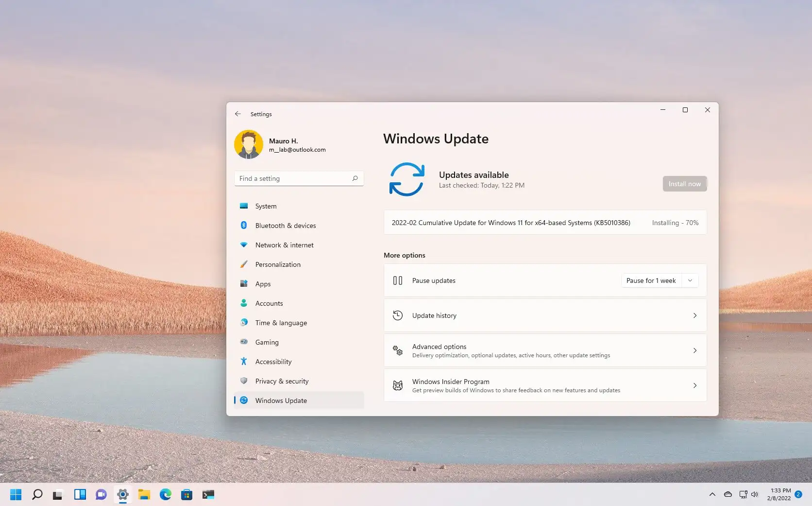Open taskbar Search magnifier

[x=37, y=494]
